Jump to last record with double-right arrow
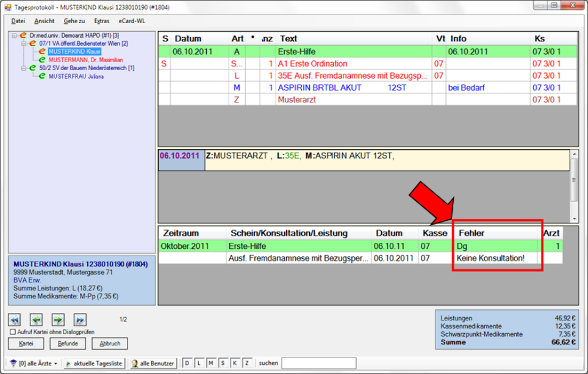 click(x=81, y=320)
